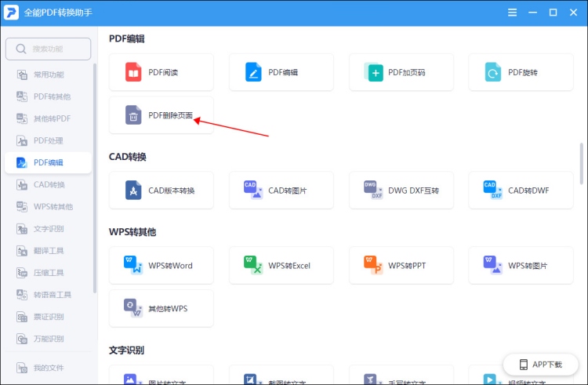This screenshot has width=588, height=385.
Task: Open WPS转其他 in the sidebar
Action: [48, 206]
